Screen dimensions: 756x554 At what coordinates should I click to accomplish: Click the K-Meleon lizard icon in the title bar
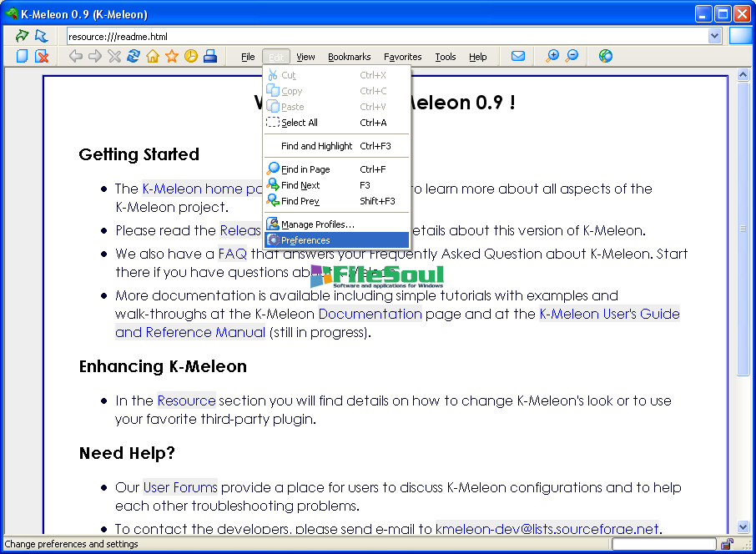(x=12, y=13)
